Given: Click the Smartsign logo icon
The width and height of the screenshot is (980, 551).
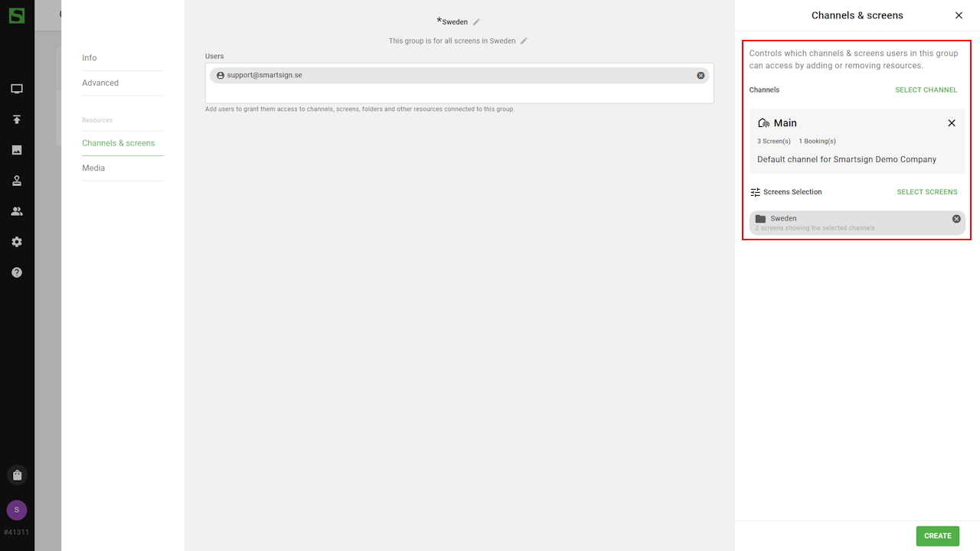Looking at the screenshot, I should [16, 15].
